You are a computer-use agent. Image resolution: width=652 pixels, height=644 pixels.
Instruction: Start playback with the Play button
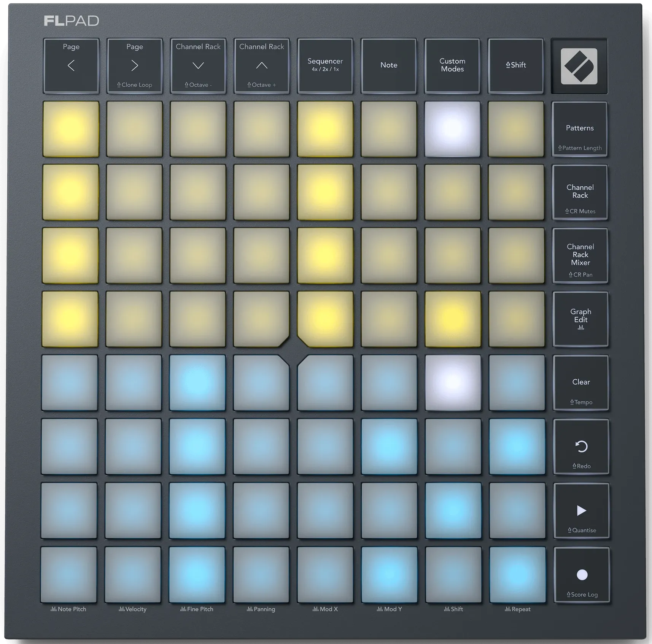(582, 511)
